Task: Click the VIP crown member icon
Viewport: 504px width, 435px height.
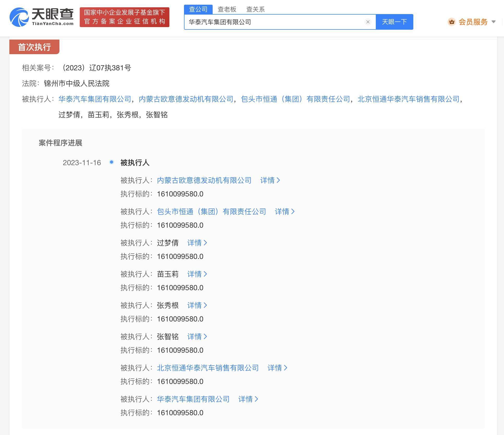Action: [x=452, y=22]
